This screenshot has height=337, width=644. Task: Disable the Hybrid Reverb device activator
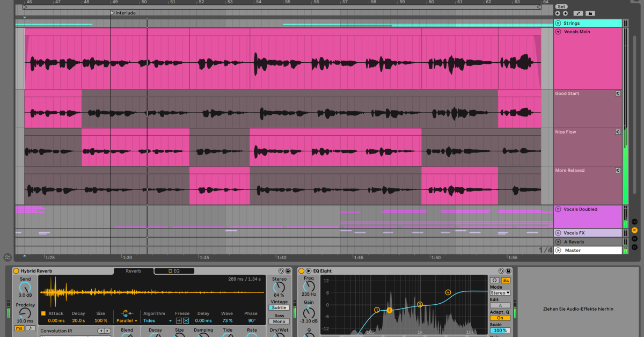pos(17,271)
